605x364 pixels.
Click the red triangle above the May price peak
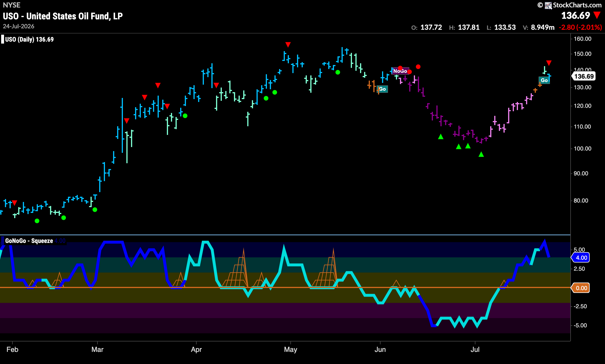(x=288, y=44)
